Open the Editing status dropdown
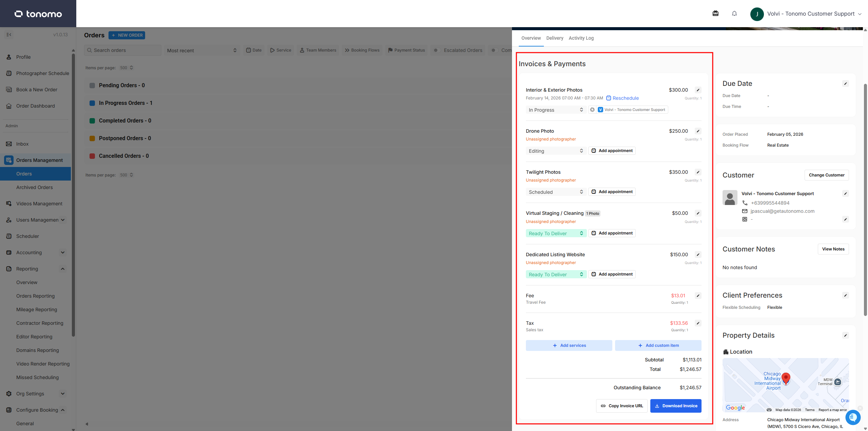The height and width of the screenshot is (431, 868). pyautogui.click(x=556, y=151)
